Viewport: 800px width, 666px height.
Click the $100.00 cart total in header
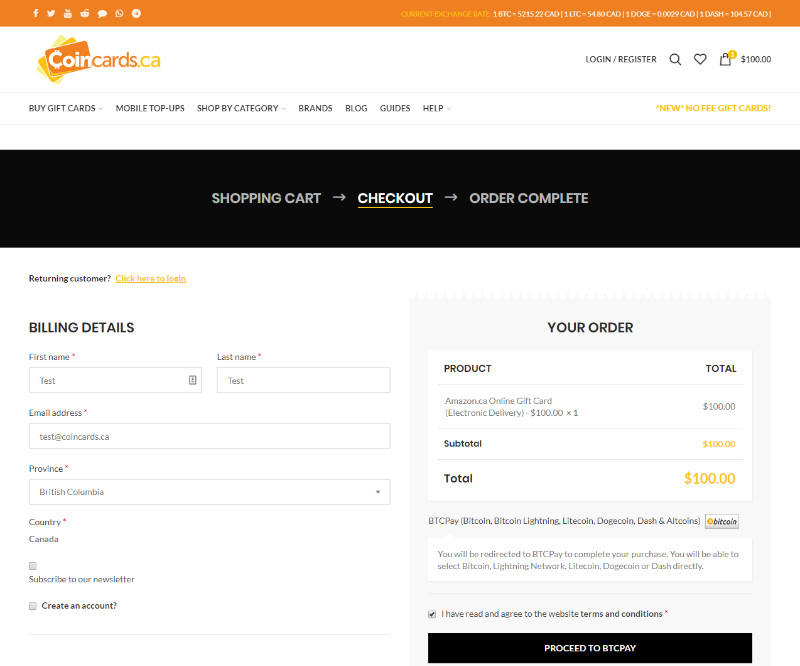(756, 59)
